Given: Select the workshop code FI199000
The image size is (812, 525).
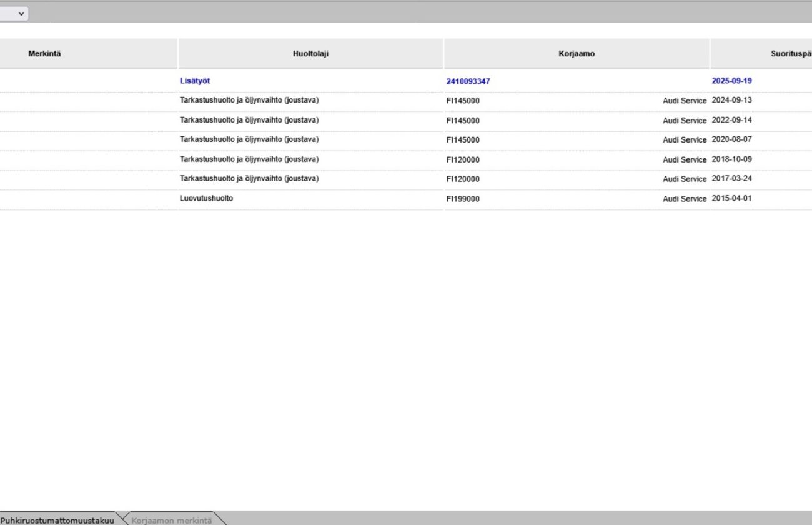Looking at the screenshot, I should tap(463, 199).
